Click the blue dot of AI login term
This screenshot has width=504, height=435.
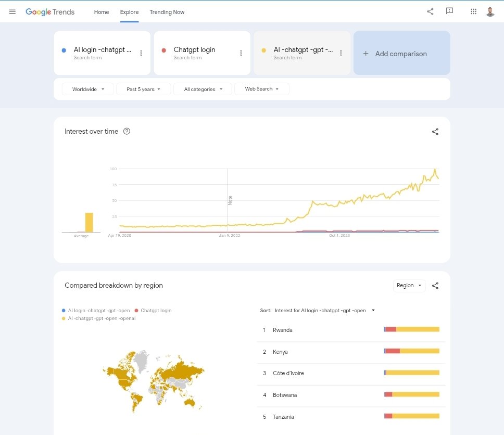(64, 50)
